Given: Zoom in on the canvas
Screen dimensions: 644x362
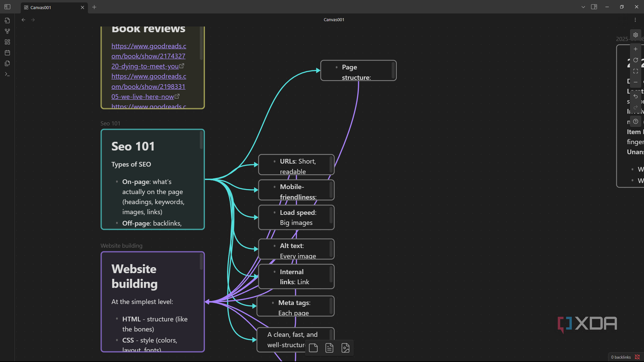Looking at the screenshot, I should (635, 49).
